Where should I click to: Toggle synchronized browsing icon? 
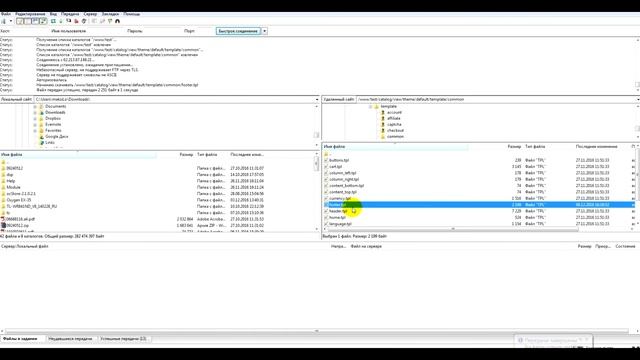[x=110, y=21]
